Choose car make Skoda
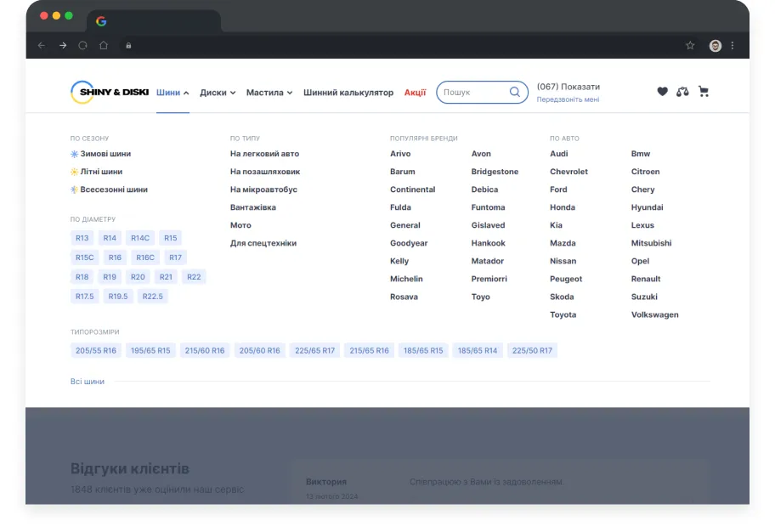Image resolution: width=775 pixels, height=532 pixels. point(562,297)
